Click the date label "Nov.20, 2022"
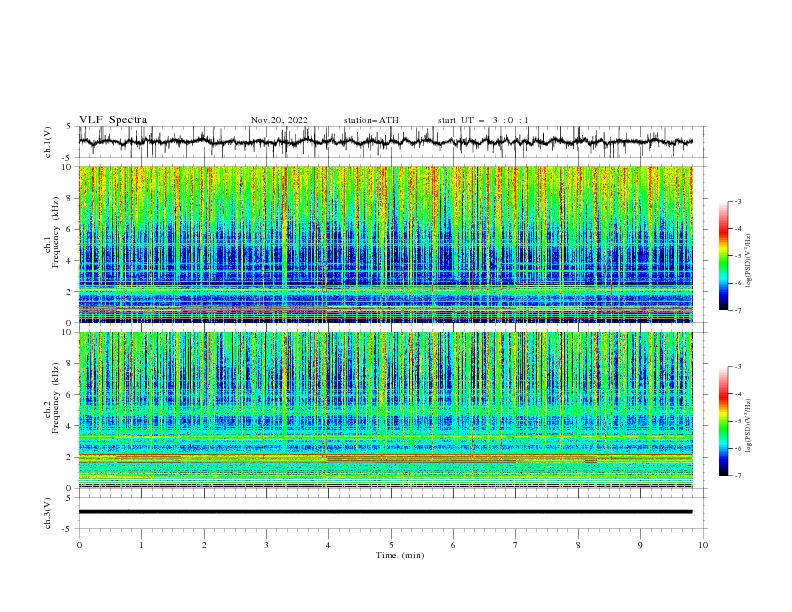This screenshot has width=792, height=612. pyautogui.click(x=279, y=120)
